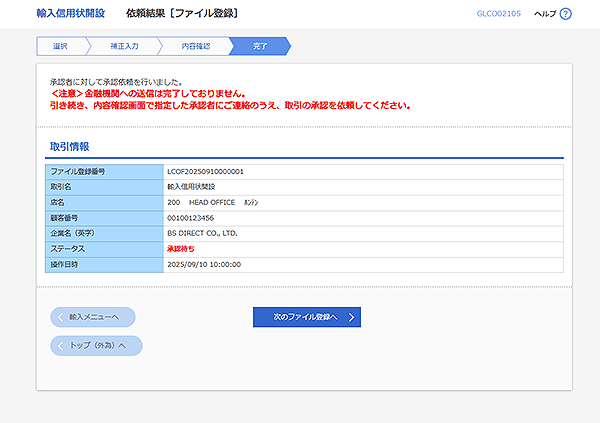Click the red ＜注意＞ warning line
The image size is (600, 423).
148,94
